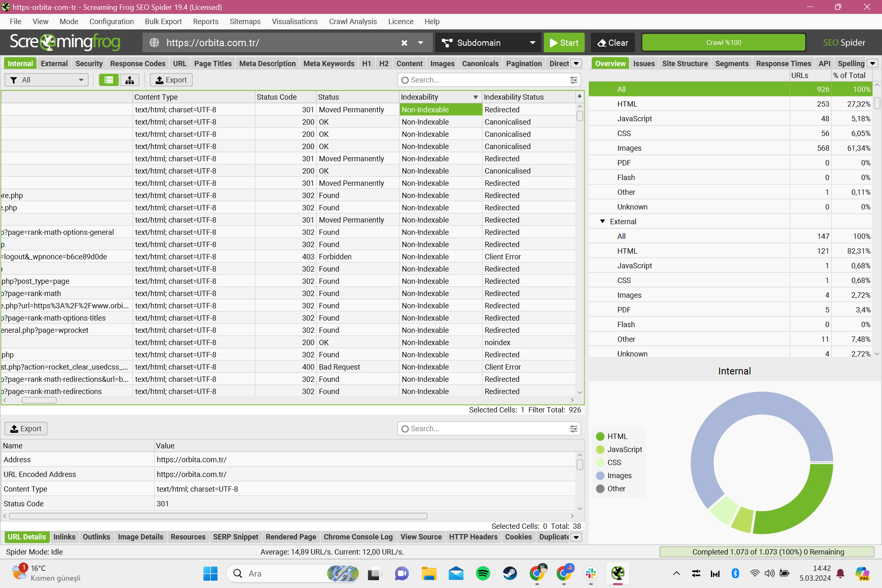
Task: Click the globe icon beside the URL
Action: coord(154,43)
